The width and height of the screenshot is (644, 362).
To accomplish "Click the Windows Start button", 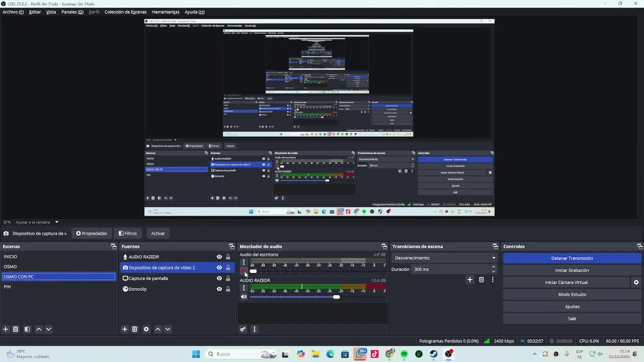I will [x=196, y=354].
